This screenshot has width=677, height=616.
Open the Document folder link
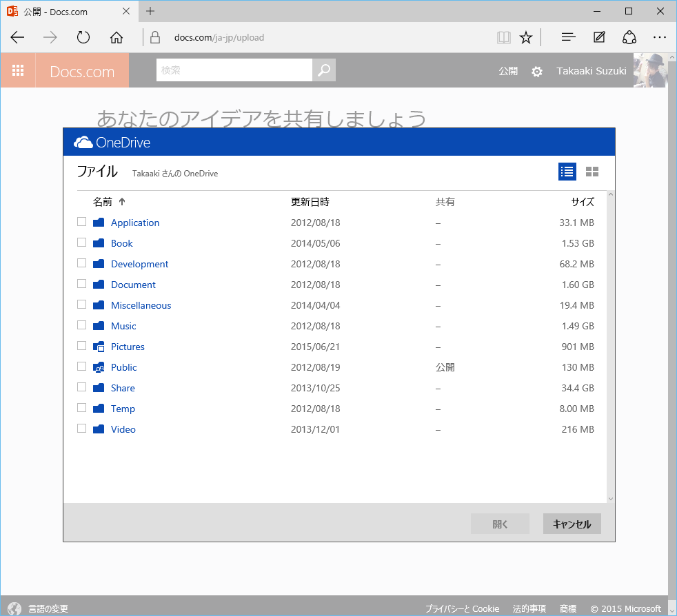pos(133,285)
